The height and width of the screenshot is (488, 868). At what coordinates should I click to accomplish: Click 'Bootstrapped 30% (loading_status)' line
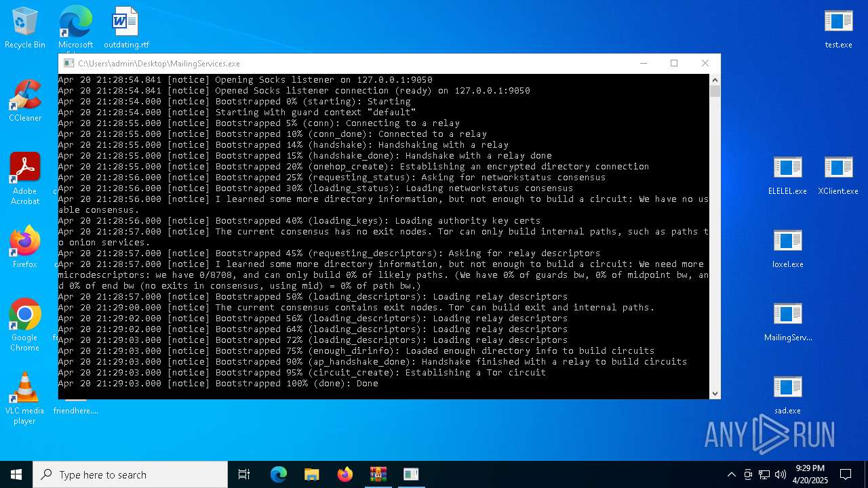pyautogui.click(x=316, y=188)
